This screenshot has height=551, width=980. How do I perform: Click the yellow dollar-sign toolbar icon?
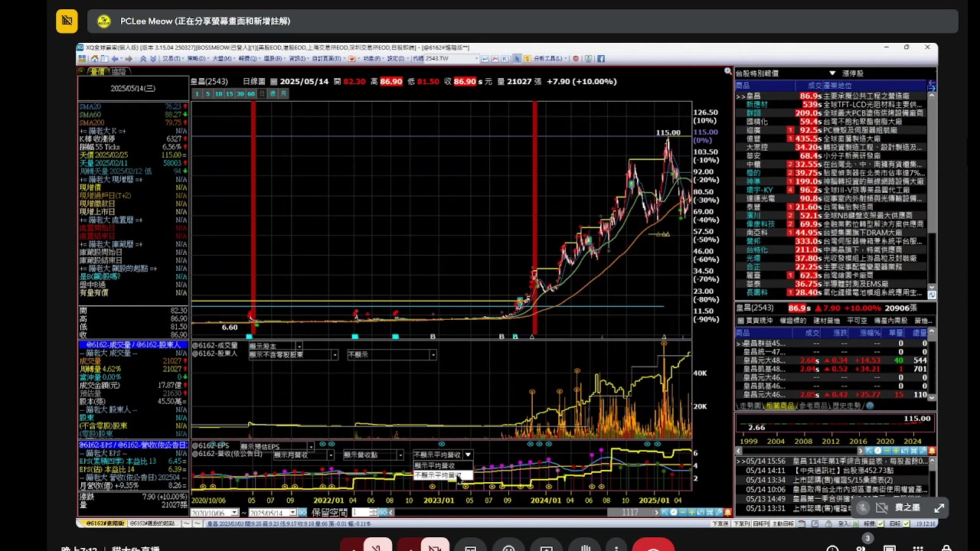tap(527, 58)
